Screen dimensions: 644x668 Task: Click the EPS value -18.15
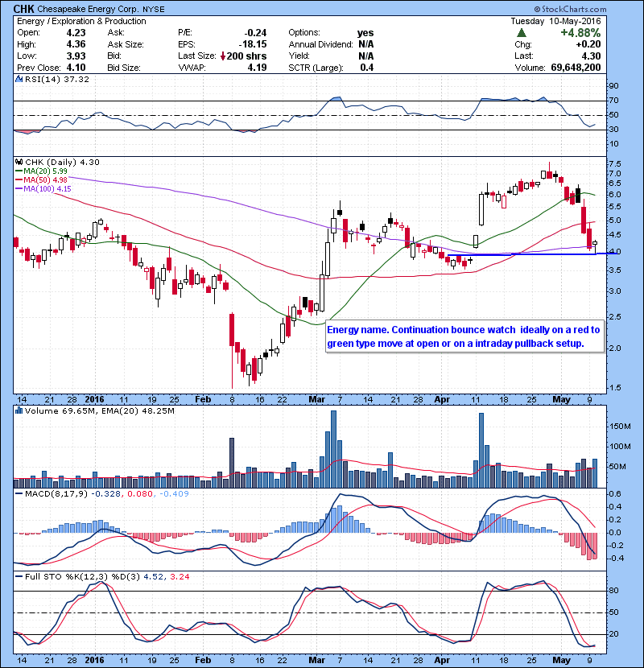point(253,44)
